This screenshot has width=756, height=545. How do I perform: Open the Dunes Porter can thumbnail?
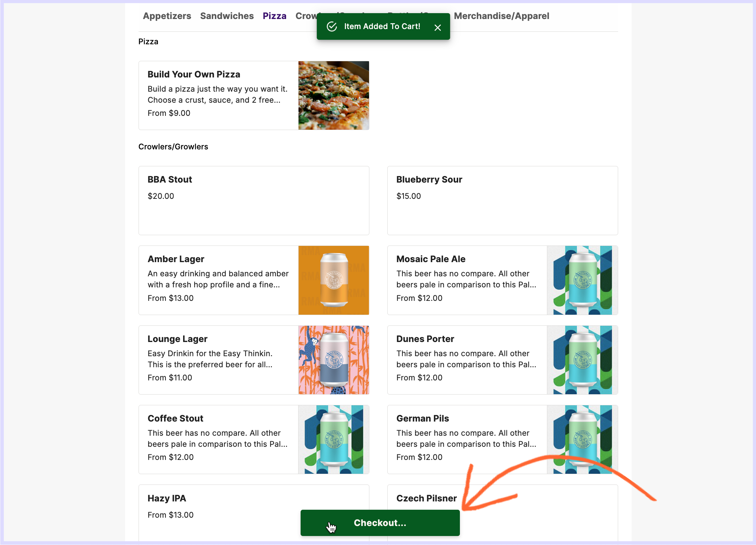click(x=582, y=360)
